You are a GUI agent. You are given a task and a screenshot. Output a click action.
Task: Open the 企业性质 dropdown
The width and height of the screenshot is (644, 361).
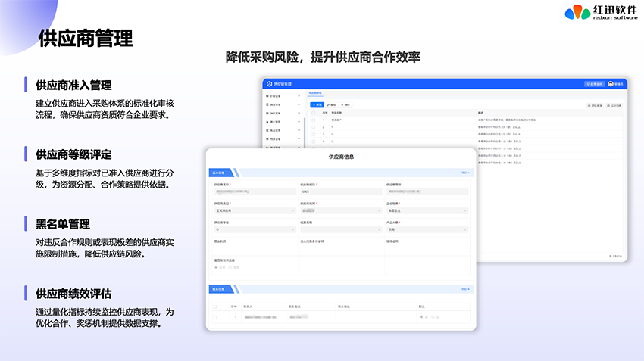click(x=427, y=210)
